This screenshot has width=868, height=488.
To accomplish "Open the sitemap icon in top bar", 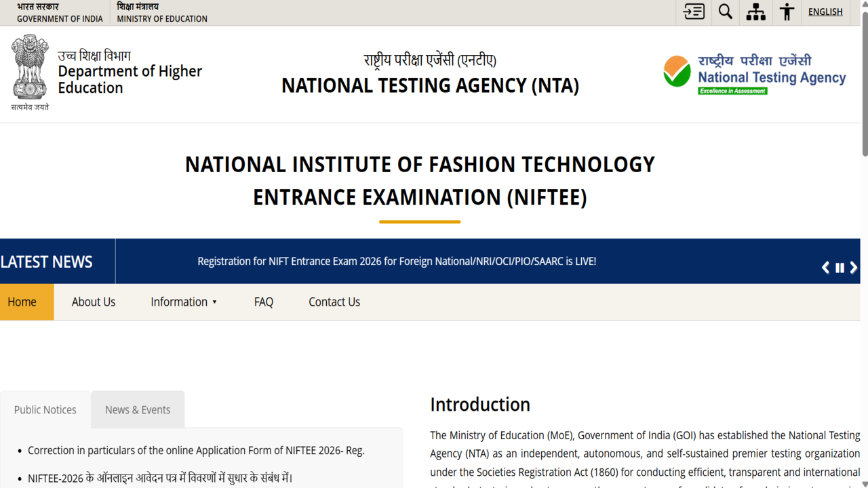I will tap(755, 12).
